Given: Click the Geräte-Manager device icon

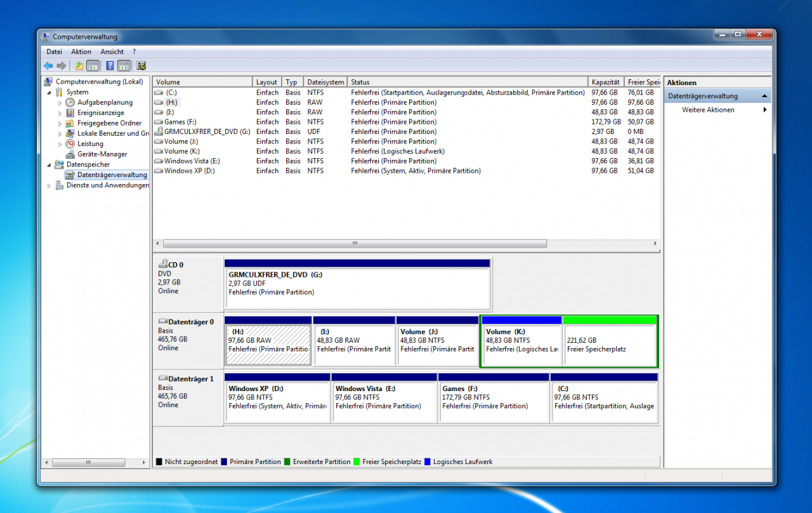Looking at the screenshot, I should click(70, 154).
